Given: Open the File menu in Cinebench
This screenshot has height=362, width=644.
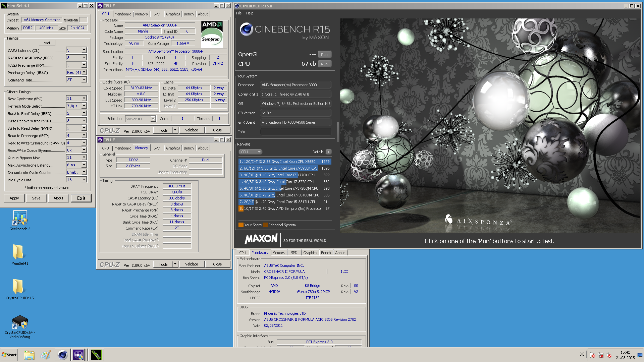Looking at the screenshot, I should click(239, 13).
